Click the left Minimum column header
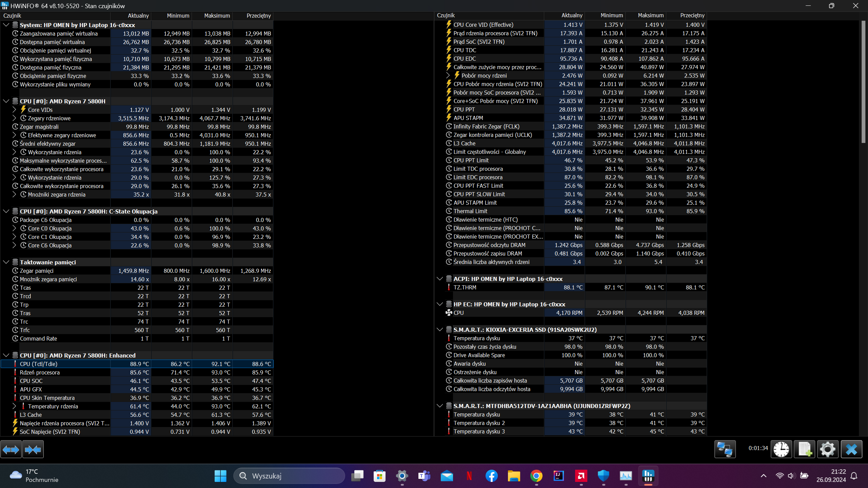Image resolution: width=868 pixels, height=488 pixels. click(172, 16)
